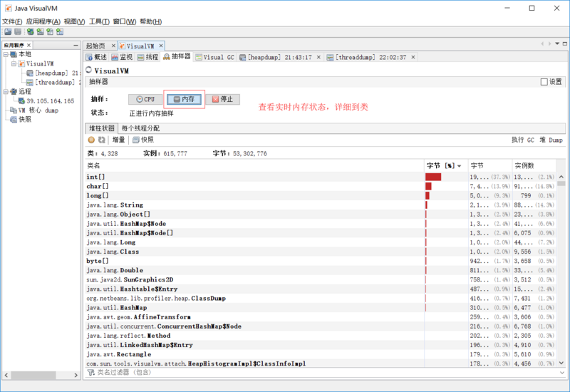The width and height of the screenshot is (570, 392).
Task: Click the red X icon on the 停止 button
Action: click(215, 99)
